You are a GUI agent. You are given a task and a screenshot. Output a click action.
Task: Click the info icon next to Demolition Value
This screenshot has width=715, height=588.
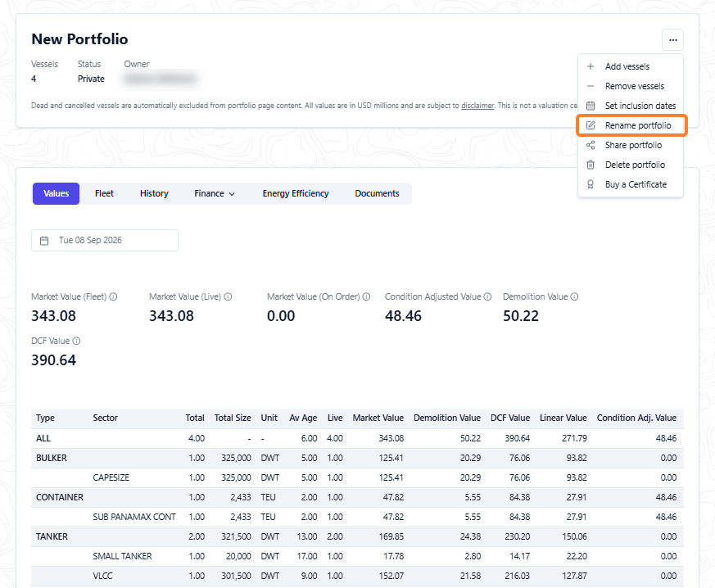[x=575, y=296]
